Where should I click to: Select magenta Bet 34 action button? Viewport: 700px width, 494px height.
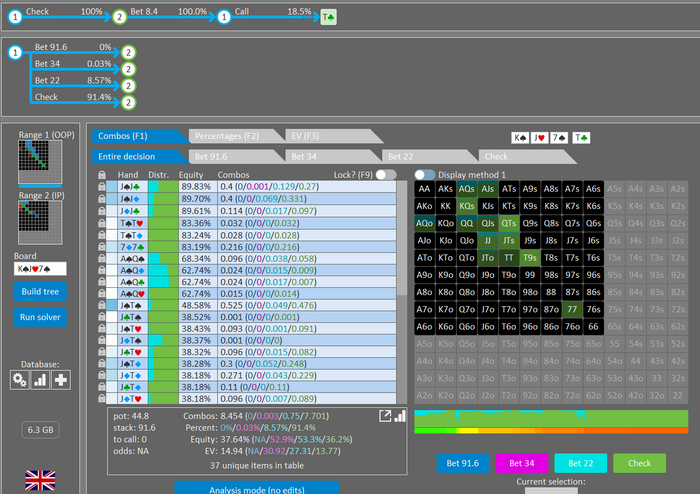[x=521, y=463]
